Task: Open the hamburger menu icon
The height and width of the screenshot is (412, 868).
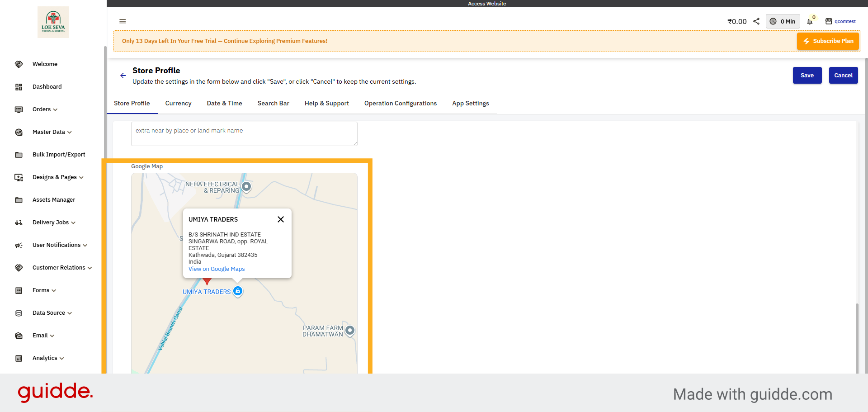Action: 123,21
